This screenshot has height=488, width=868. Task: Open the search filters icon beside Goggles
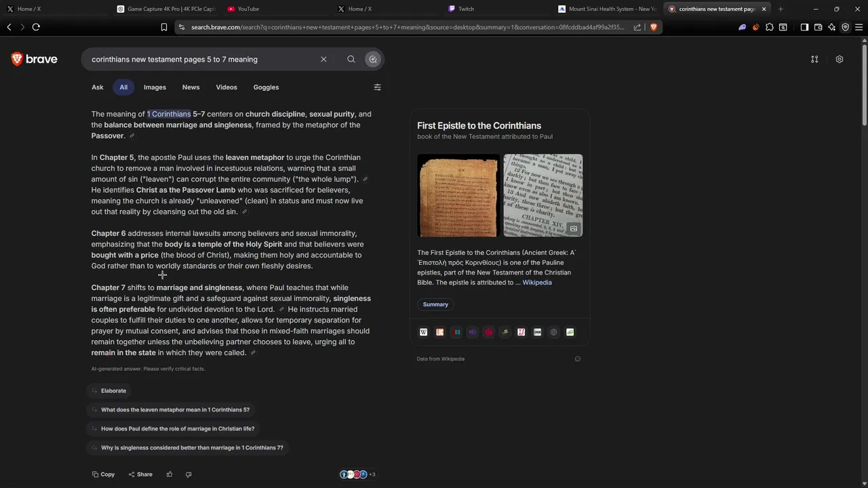click(x=378, y=87)
